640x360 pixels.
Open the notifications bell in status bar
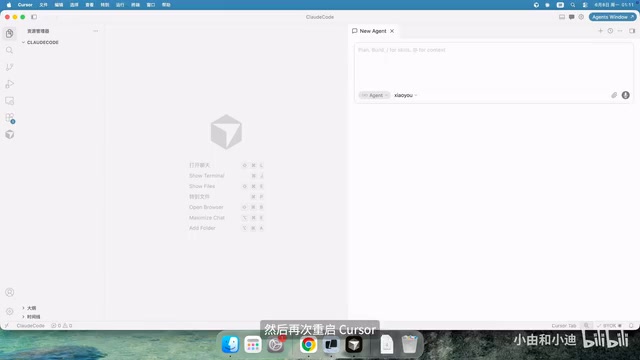[x=631, y=326]
